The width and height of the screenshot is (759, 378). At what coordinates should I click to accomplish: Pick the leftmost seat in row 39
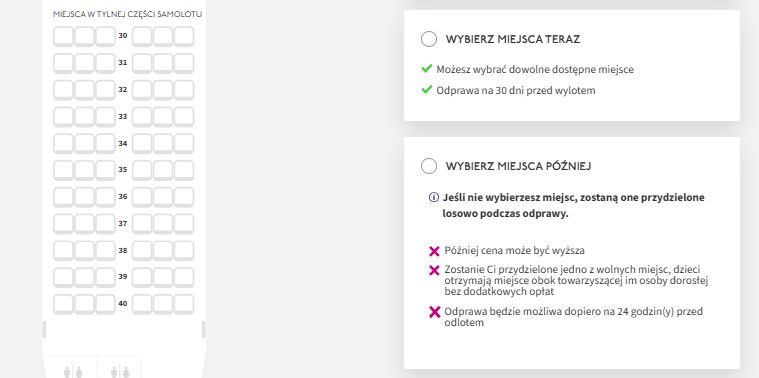tap(63, 277)
